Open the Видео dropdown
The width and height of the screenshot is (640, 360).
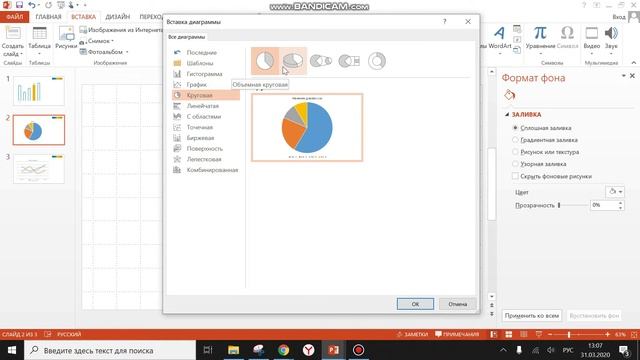pos(591,40)
